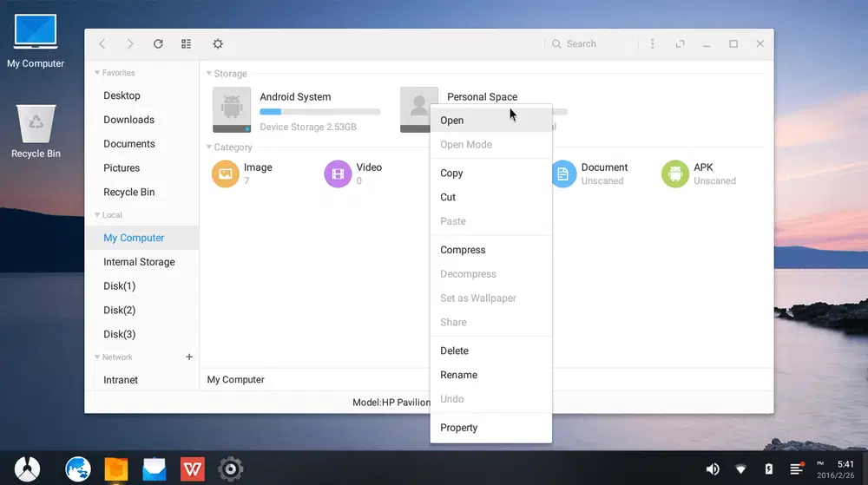Choose Rename in context menu
Image resolution: width=868 pixels, height=485 pixels.
point(491,375)
